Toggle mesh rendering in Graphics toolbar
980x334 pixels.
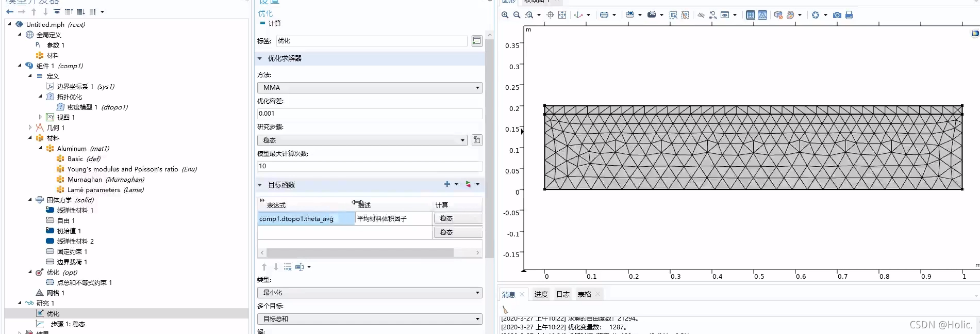tap(762, 15)
